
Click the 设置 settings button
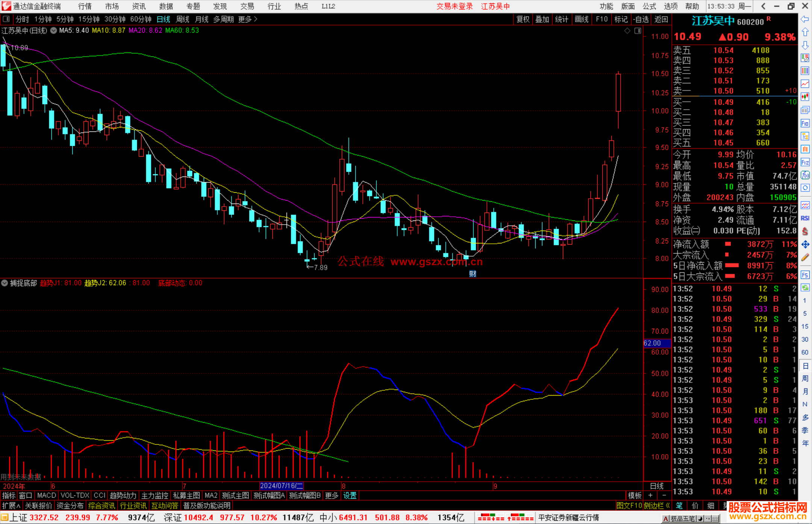(x=350, y=495)
